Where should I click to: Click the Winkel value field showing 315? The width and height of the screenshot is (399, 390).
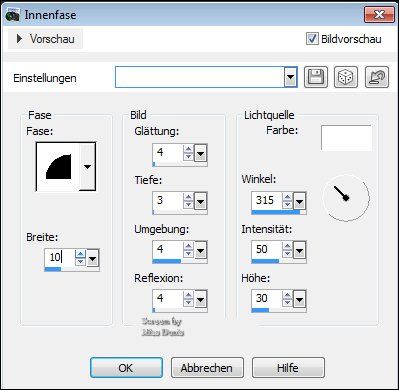pyautogui.click(x=267, y=201)
